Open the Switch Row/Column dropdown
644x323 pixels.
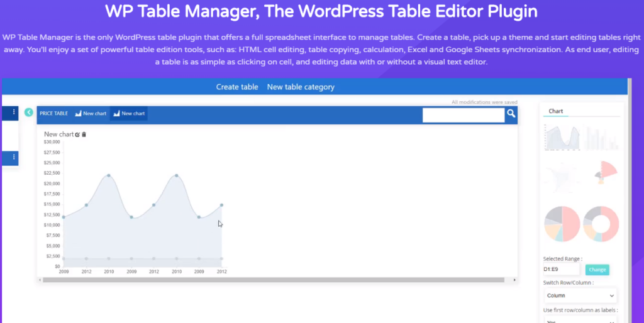pyautogui.click(x=579, y=295)
